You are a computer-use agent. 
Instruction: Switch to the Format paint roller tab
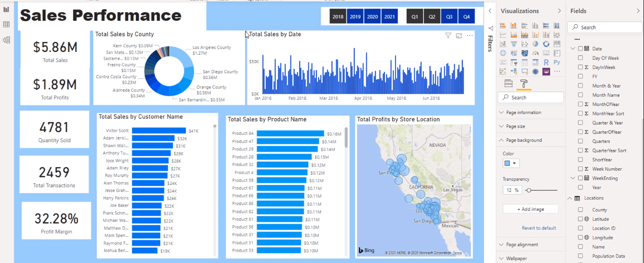tap(524, 84)
